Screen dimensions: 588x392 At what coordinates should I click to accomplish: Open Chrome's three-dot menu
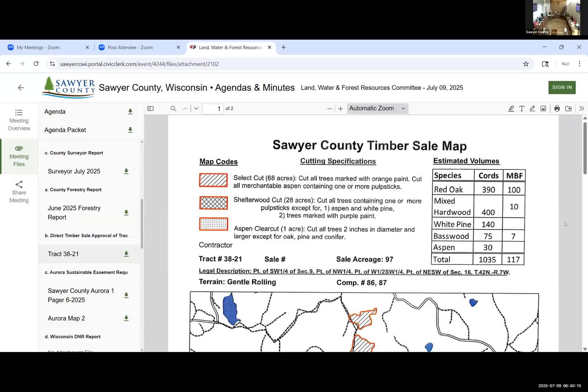tap(579, 64)
